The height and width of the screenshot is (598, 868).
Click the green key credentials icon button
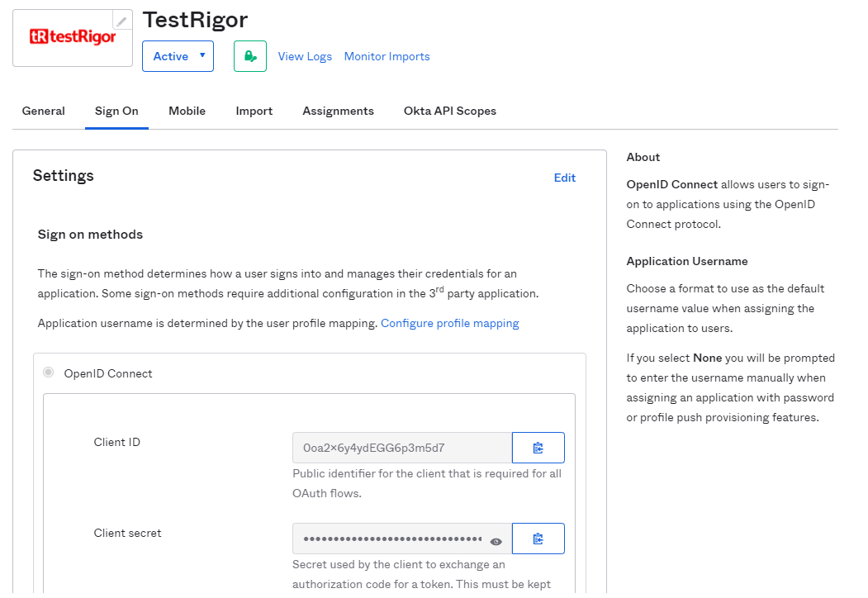pos(249,56)
